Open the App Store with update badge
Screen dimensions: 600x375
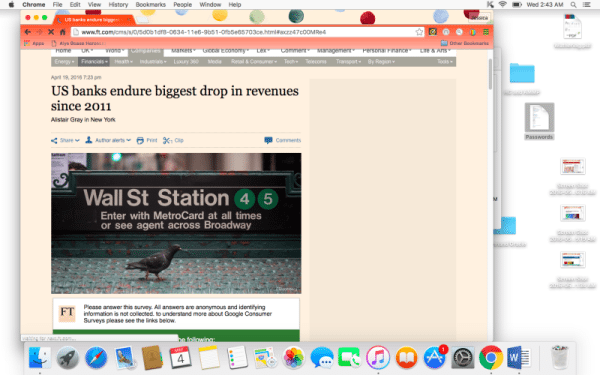pos(435,358)
